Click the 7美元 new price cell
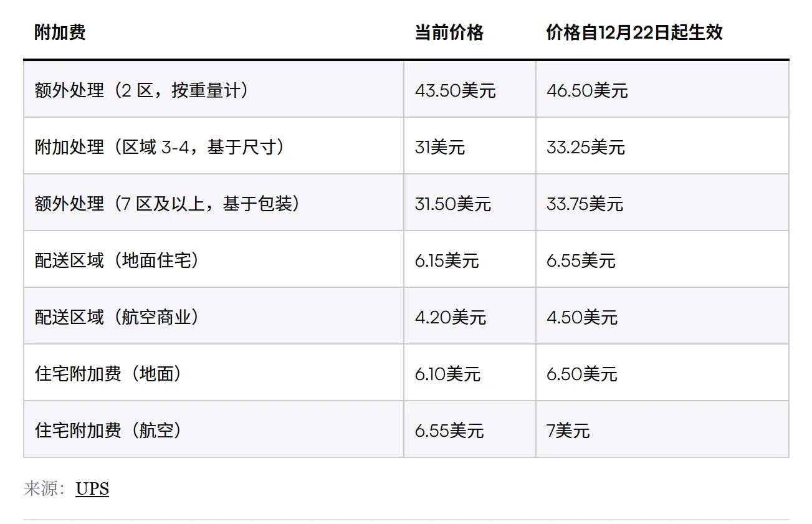This screenshot has width=812, height=524. (568, 431)
